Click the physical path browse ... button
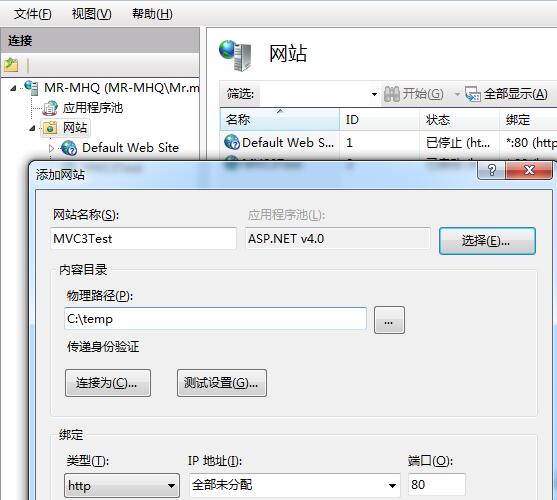The width and height of the screenshot is (557, 500). (389, 320)
